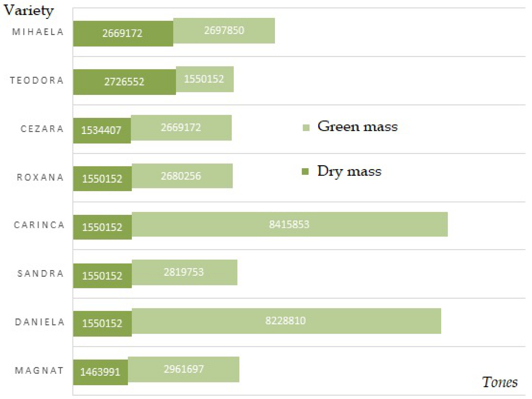532x399 pixels.
Task: Click the ROXANA green mass bar 2680256
Action: point(182,176)
